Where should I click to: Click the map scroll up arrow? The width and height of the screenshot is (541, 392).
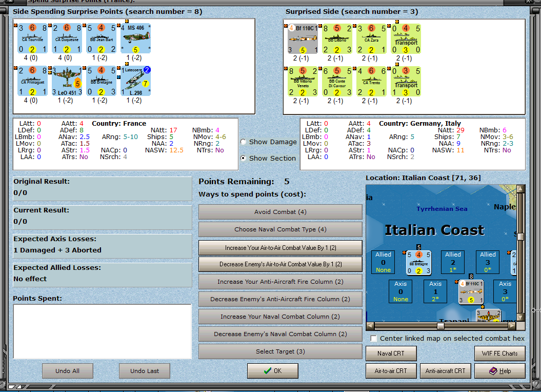pos(520,189)
